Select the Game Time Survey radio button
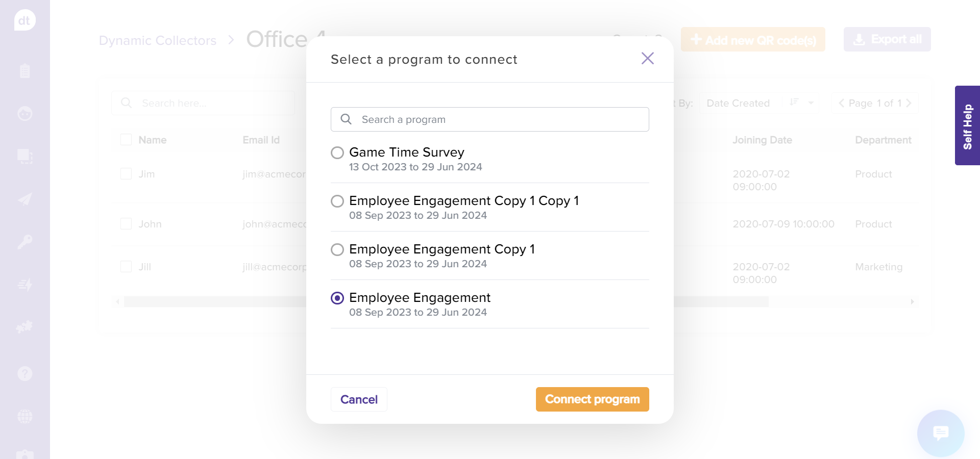 (337, 152)
